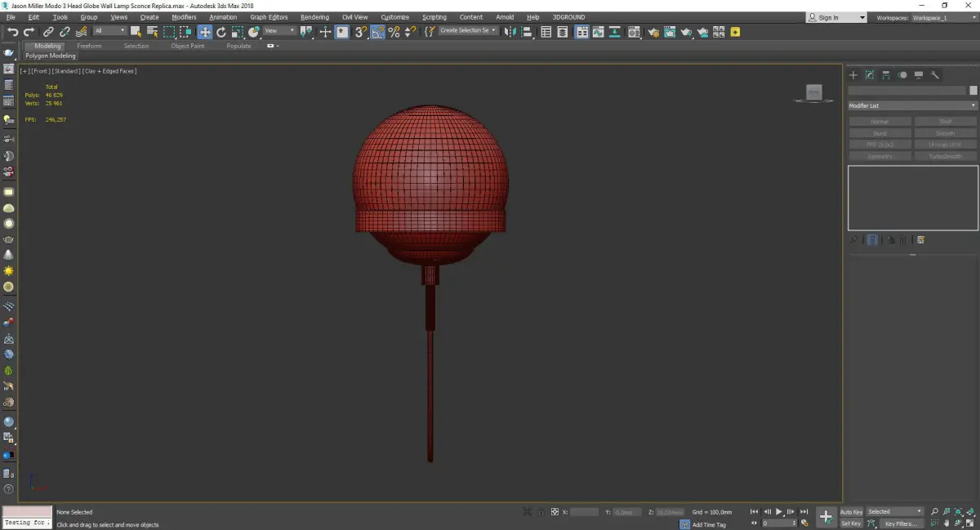The image size is (980, 530).
Task: Open the Workspaces dropdown
Action: pos(942,17)
